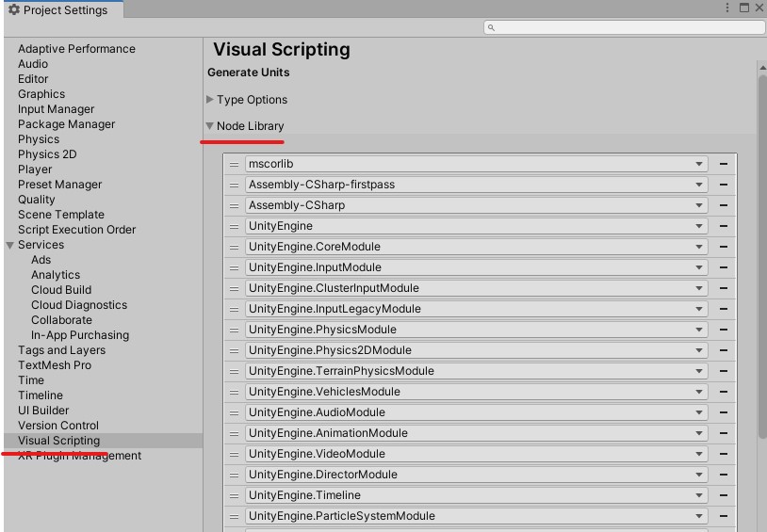Delete UnityEngine.CoreModule with its minus icon
Viewport: 767px width, 532px height.
pyautogui.click(x=723, y=247)
